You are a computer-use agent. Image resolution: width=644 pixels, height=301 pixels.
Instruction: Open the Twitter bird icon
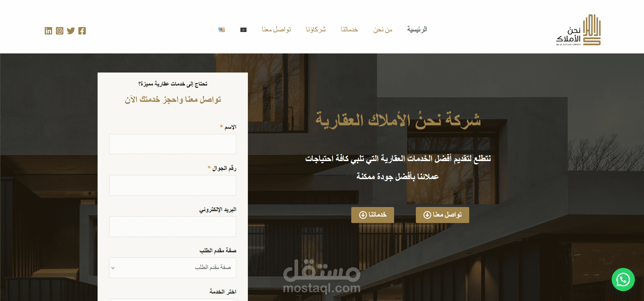click(71, 31)
